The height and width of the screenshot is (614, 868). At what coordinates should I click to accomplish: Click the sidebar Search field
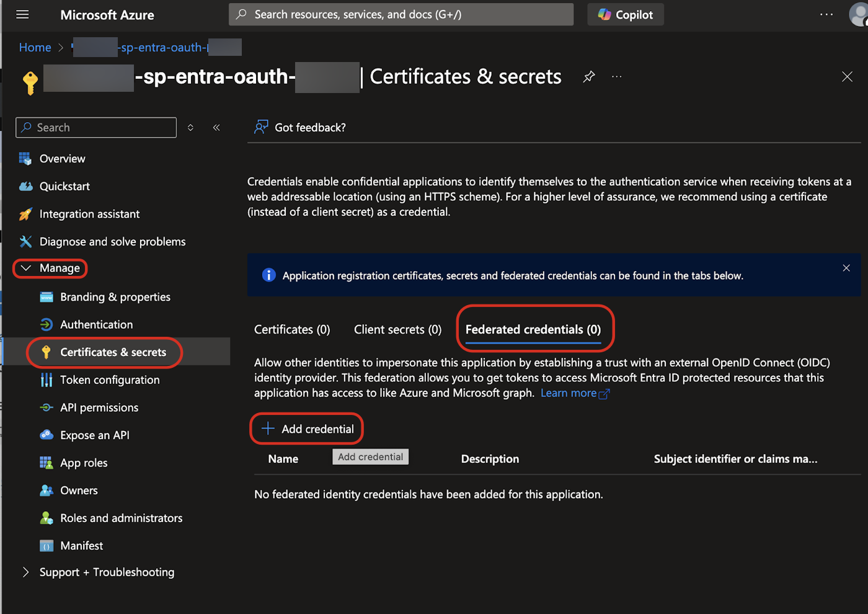click(95, 127)
